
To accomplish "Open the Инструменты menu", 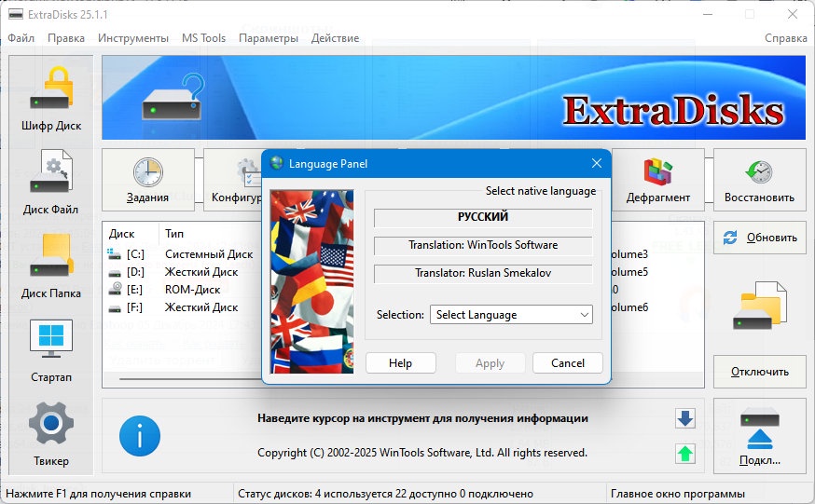I will [x=133, y=38].
